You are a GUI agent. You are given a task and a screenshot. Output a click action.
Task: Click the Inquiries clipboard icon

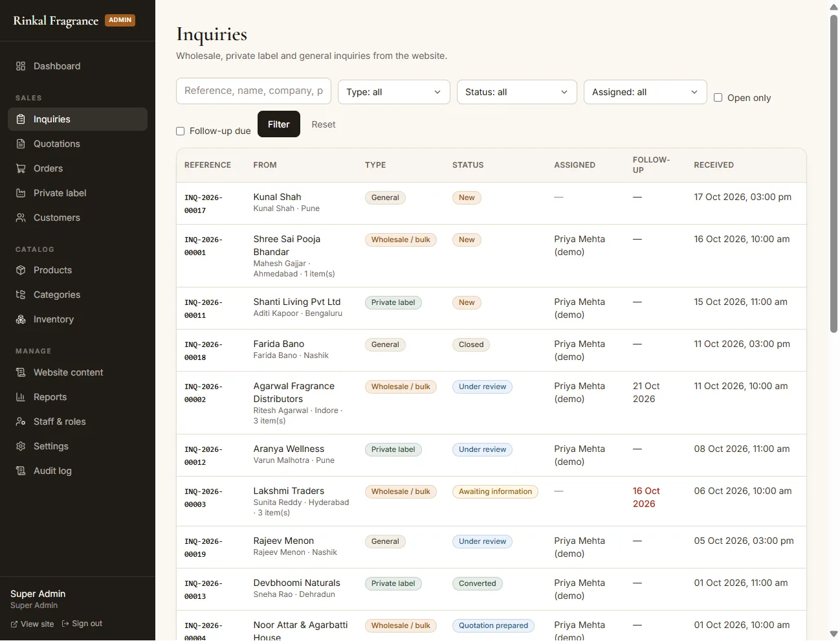coord(21,119)
